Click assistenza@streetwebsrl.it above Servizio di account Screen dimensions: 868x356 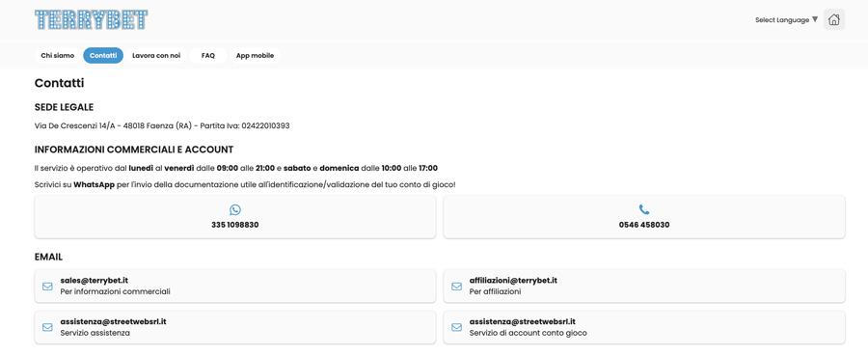(523, 321)
